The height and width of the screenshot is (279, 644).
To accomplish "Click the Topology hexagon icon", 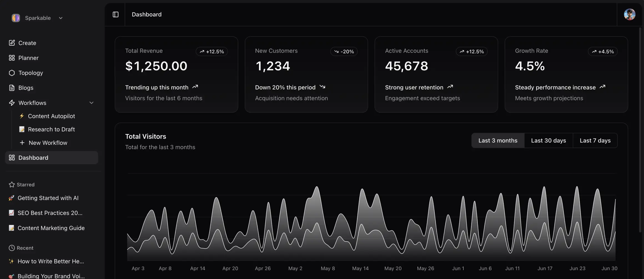I will tap(12, 73).
